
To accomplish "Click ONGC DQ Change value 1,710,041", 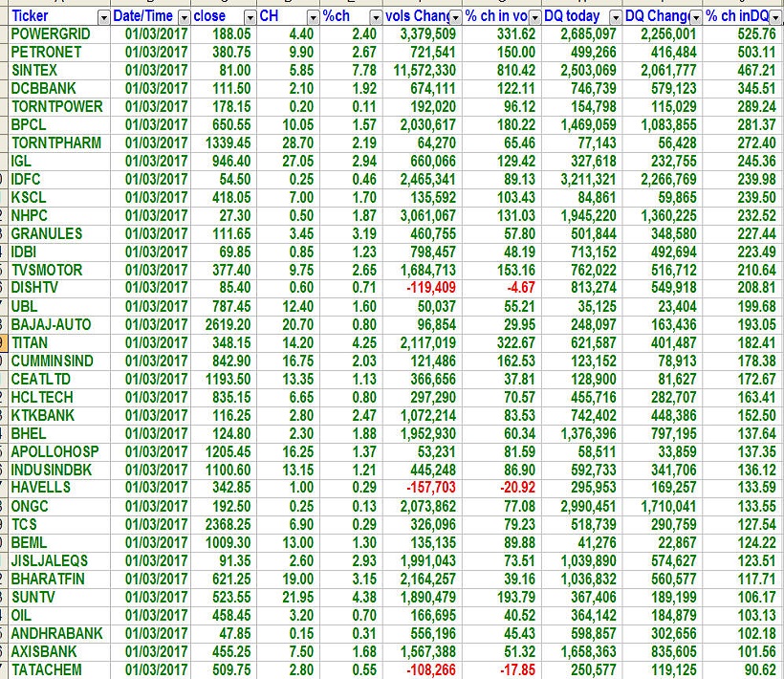I will pyautogui.click(x=663, y=507).
